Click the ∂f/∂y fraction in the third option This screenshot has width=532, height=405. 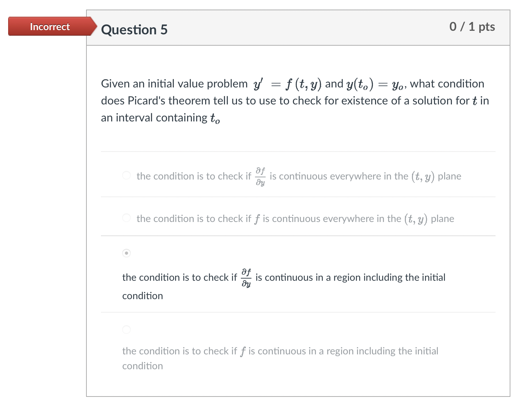pyautogui.click(x=246, y=277)
